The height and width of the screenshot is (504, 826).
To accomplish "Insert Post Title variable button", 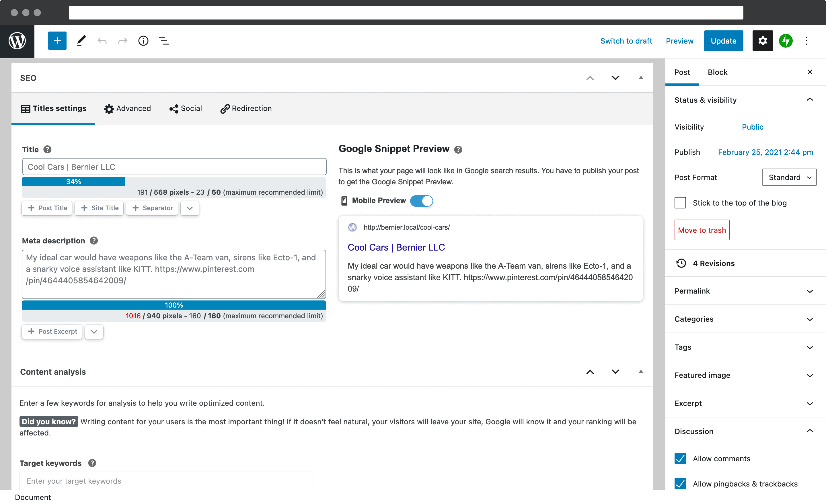I will 47,208.
